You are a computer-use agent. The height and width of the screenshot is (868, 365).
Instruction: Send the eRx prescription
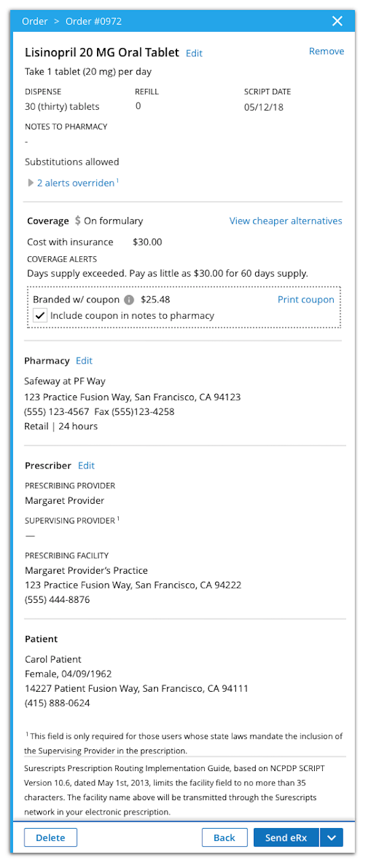point(286,838)
